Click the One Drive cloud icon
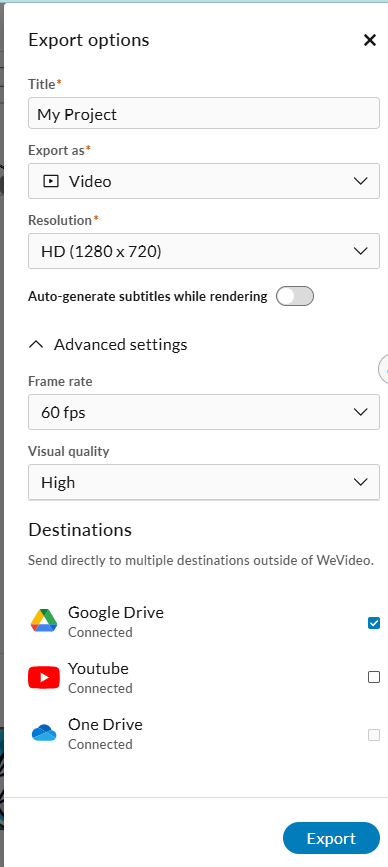The height and width of the screenshot is (867, 388). point(44,733)
